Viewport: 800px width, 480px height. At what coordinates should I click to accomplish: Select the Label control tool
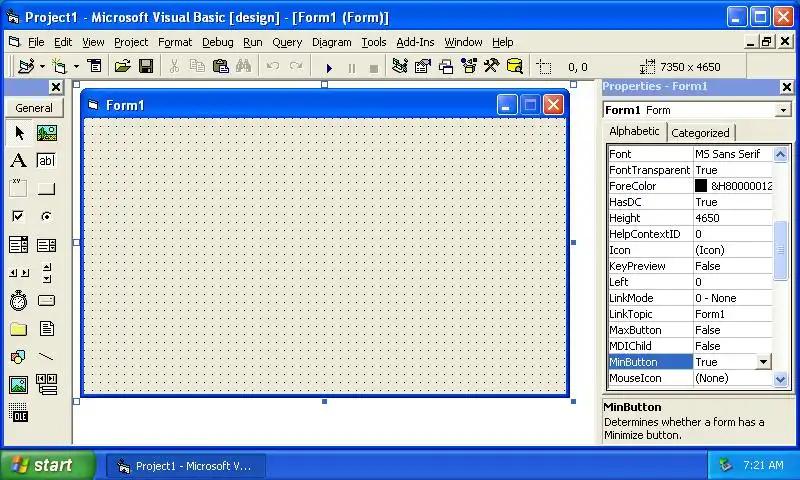(x=19, y=161)
